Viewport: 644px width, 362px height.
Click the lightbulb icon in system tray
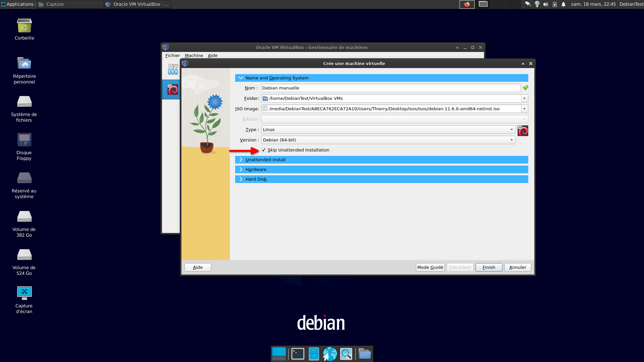pos(537,4)
